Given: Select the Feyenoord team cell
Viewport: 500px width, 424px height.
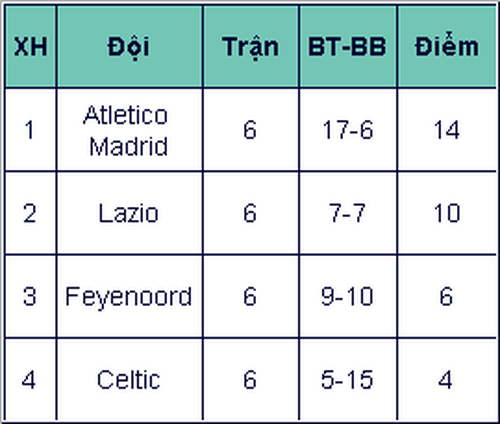Looking at the screenshot, I should click(x=130, y=297).
